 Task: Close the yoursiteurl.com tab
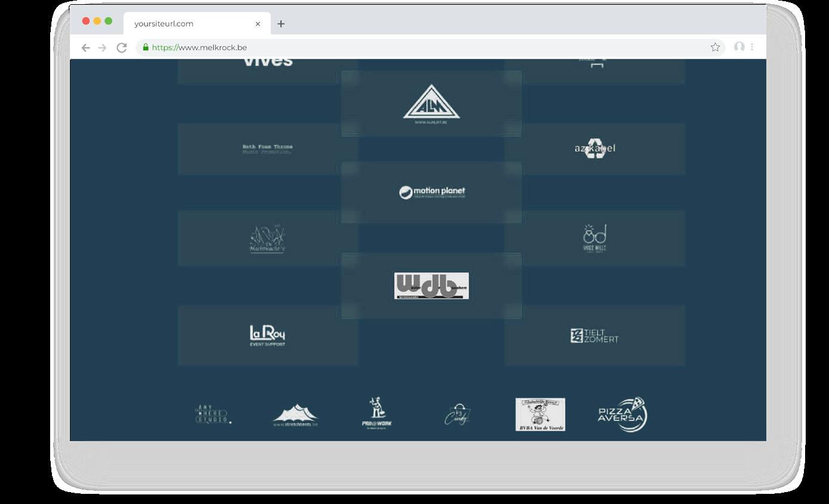pyautogui.click(x=258, y=24)
